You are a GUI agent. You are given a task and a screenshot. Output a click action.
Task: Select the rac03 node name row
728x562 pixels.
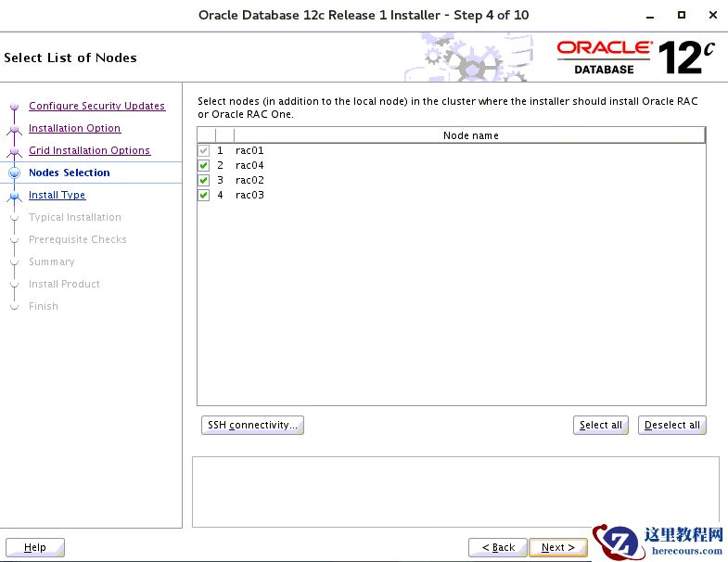pos(470,195)
